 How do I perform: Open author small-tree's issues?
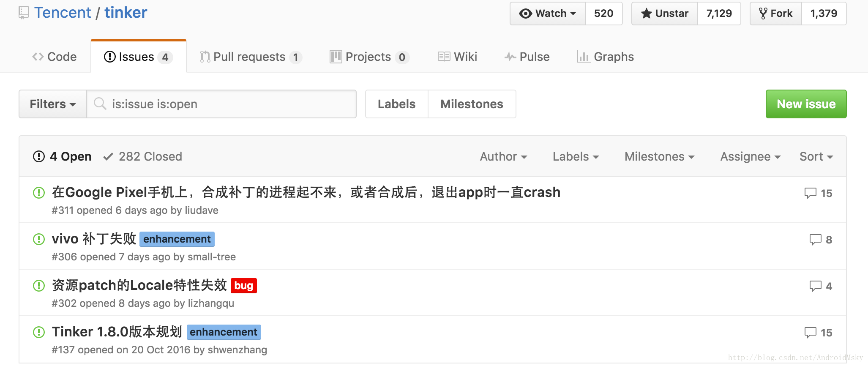212,257
